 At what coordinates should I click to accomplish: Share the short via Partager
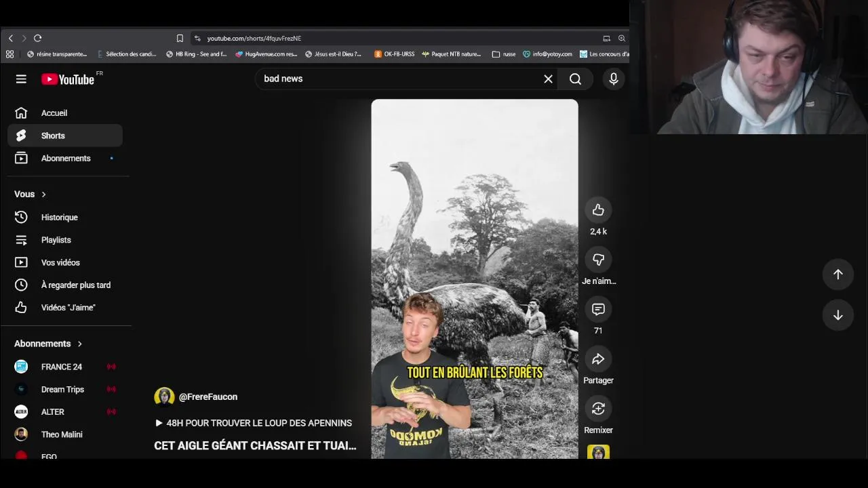coord(598,359)
